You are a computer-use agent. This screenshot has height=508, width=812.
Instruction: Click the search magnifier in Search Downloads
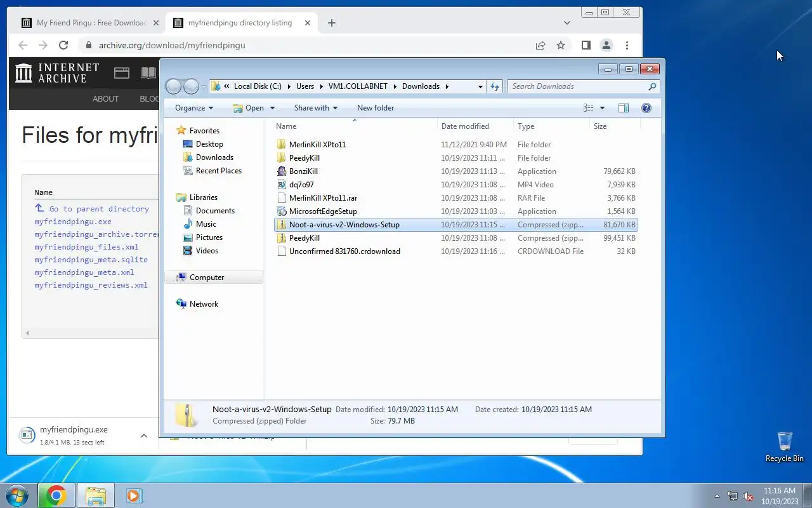pyautogui.click(x=652, y=86)
